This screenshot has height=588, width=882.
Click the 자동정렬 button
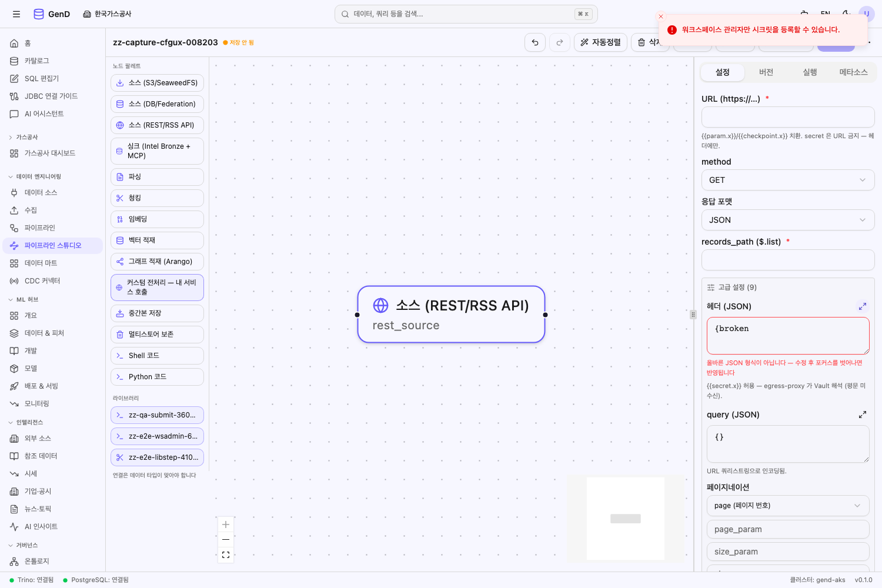[x=600, y=42]
